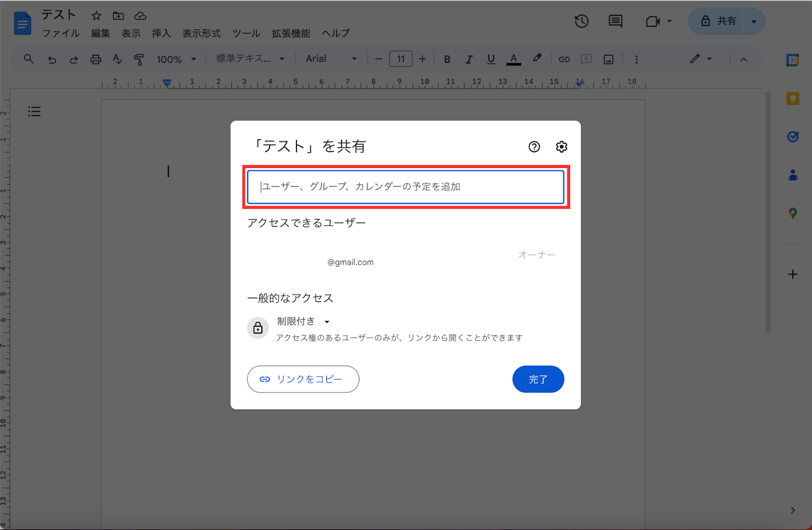The image size is (812, 530).
Task: Open Google Keep side panel
Action: pyautogui.click(x=793, y=98)
